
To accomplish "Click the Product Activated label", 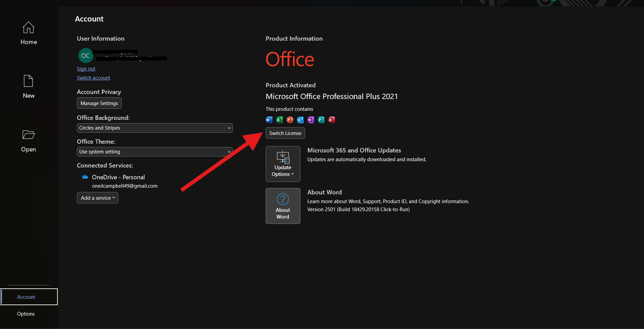I will (291, 85).
